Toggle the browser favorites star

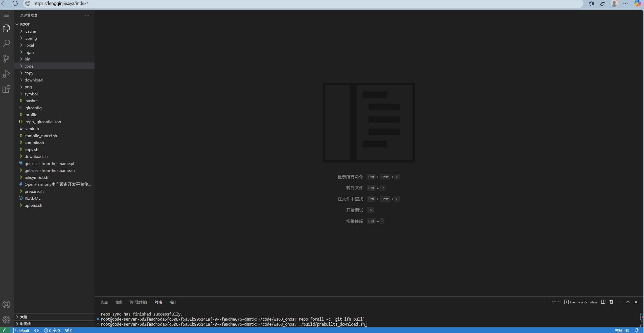point(591,4)
